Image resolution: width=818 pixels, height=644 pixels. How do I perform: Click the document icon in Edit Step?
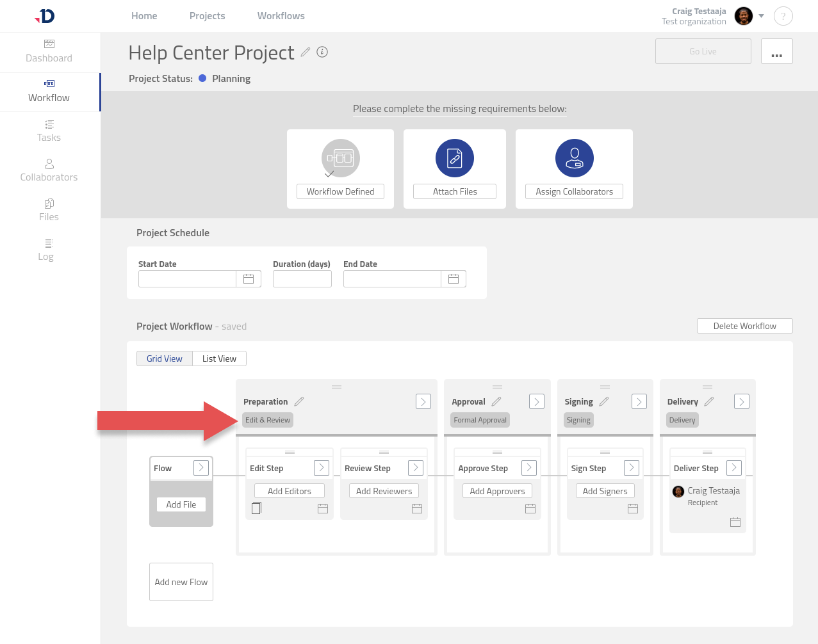click(256, 508)
